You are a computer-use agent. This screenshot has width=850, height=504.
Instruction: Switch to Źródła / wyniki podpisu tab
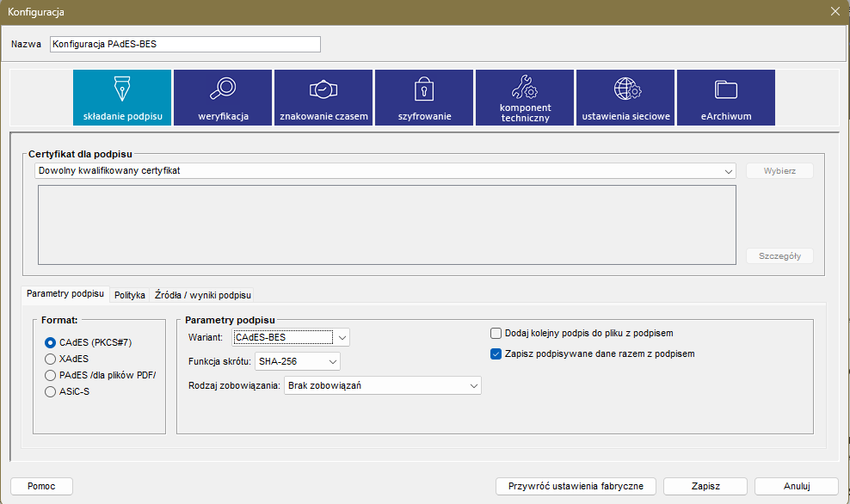tap(202, 295)
